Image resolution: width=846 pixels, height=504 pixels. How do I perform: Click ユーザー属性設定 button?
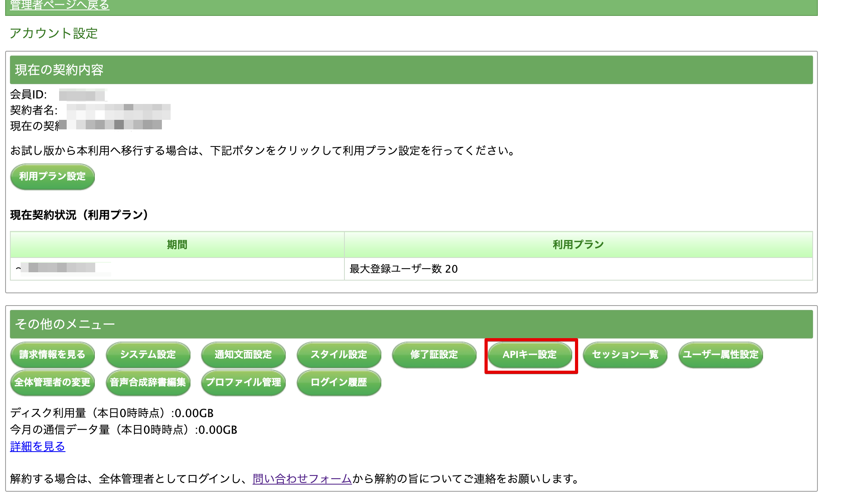pos(721,354)
